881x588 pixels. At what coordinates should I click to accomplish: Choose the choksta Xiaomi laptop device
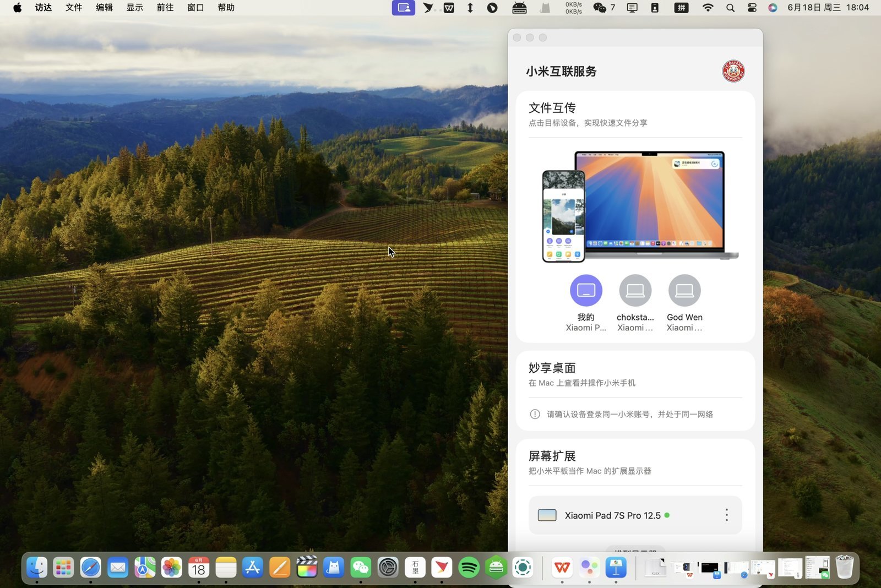(635, 291)
